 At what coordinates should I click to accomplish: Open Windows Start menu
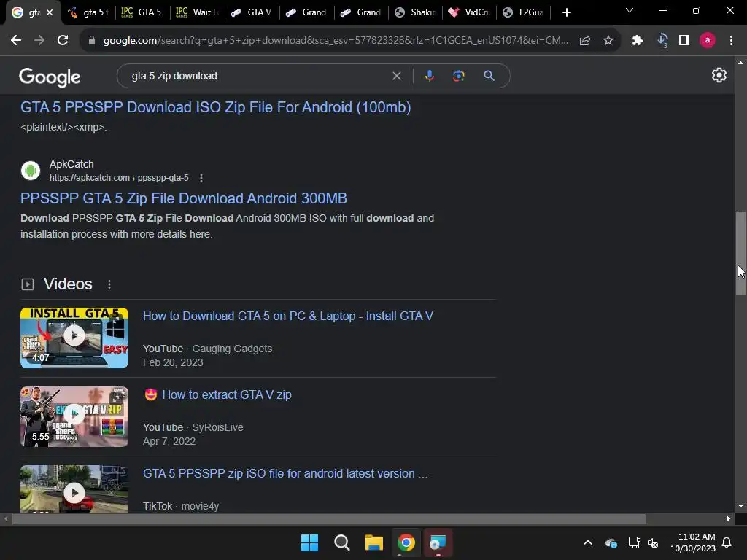309,542
